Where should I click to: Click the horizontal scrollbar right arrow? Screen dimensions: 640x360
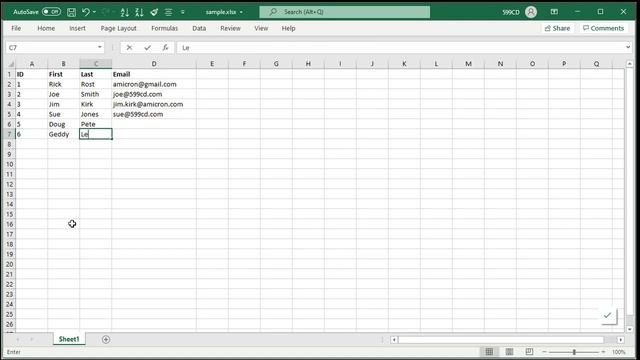tap(620, 340)
